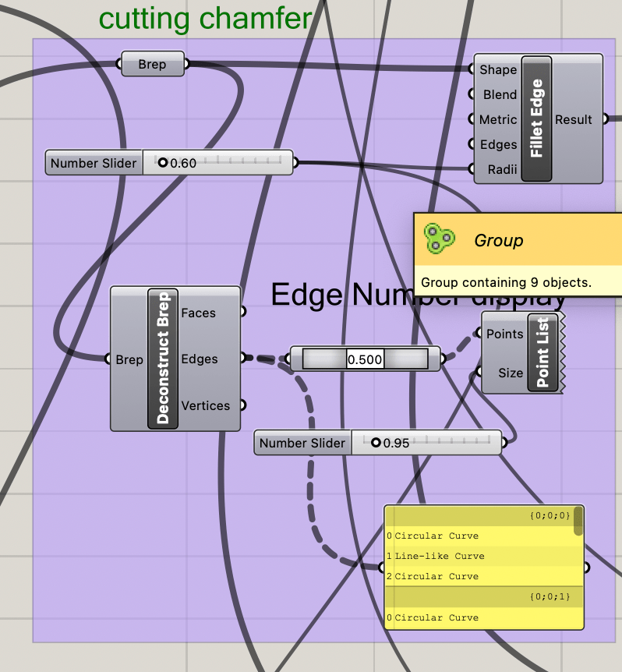Image resolution: width=622 pixels, height=672 pixels.
Task: Click the Vertices output of Deconstruct Brep
Action: [206, 405]
